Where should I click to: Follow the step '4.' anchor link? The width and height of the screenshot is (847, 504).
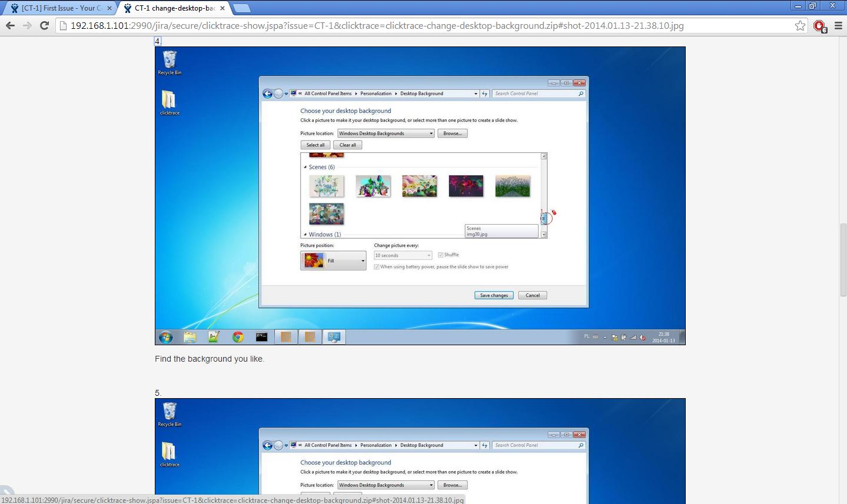pos(158,41)
